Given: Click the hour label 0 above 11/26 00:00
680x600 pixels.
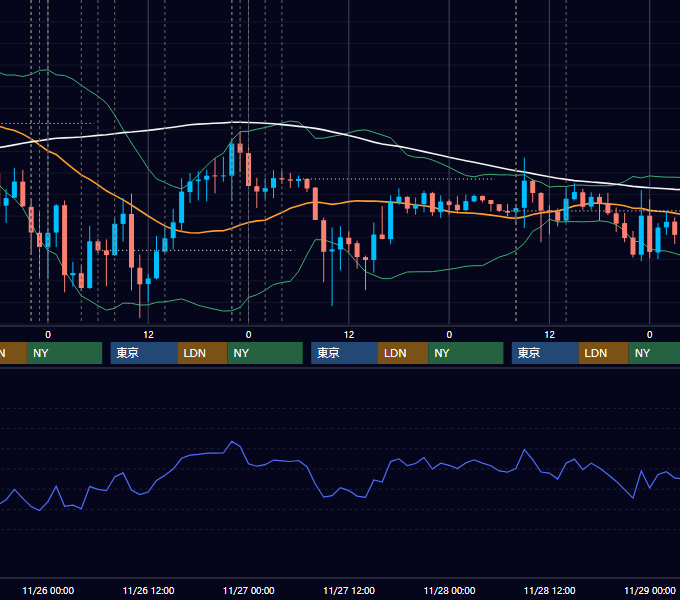Looking at the screenshot, I should pyautogui.click(x=48, y=335).
